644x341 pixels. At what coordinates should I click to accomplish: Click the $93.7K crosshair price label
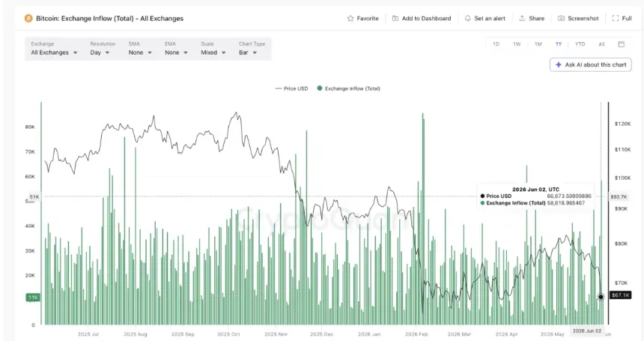point(619,197)
